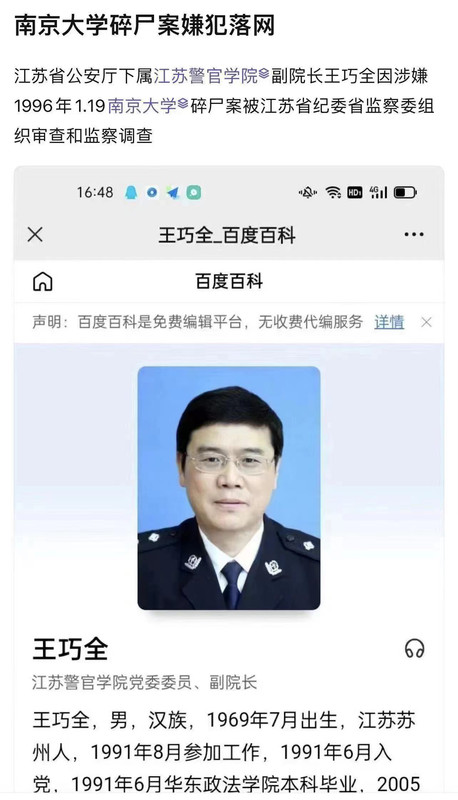Screen dimensions: 458x800
Task: Tap the QQ penguin notification icon
Action: (x=131, y=192)
